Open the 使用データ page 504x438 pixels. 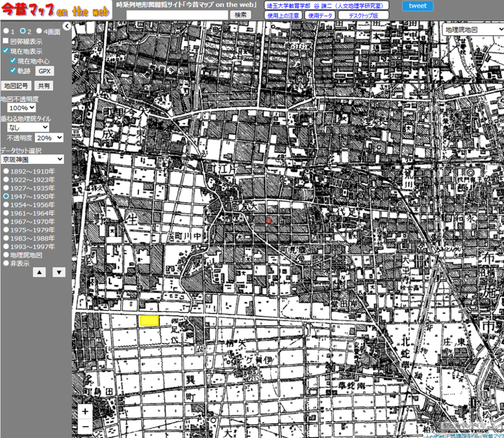(320, 15)
